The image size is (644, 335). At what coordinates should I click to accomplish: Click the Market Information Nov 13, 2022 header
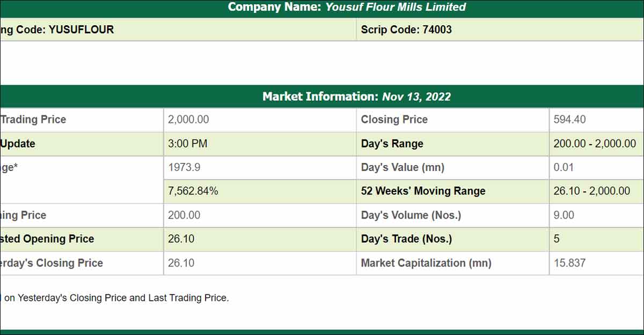(356, 97)
